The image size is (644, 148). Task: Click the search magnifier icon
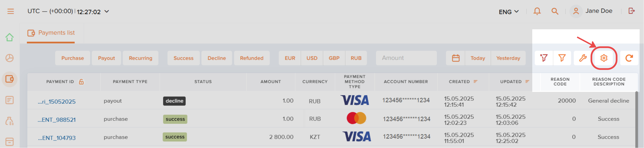[555, 11]
